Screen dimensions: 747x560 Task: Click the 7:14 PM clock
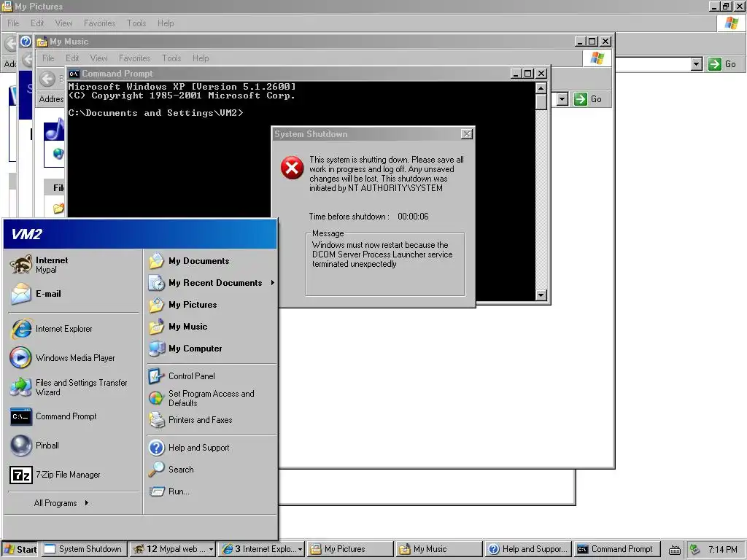723,550
